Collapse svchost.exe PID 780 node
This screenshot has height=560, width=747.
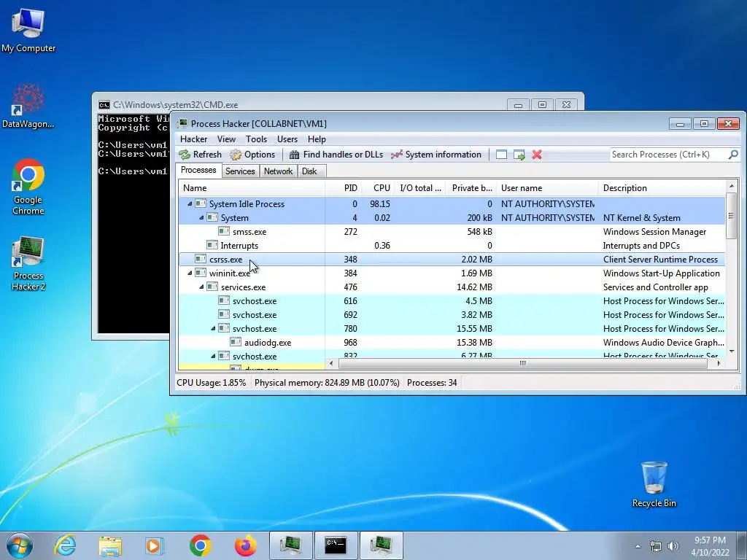pyautogui.click(x=213, y=329)
